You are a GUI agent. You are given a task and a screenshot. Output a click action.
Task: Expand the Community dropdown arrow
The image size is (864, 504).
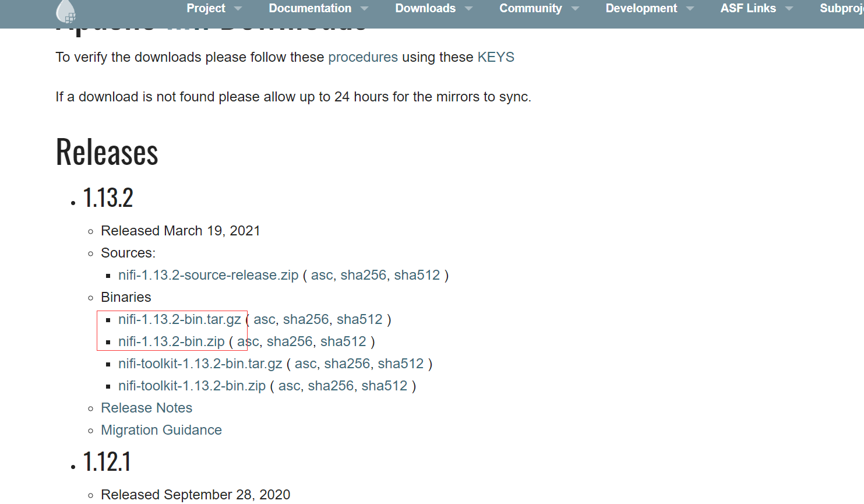point(575,9)
